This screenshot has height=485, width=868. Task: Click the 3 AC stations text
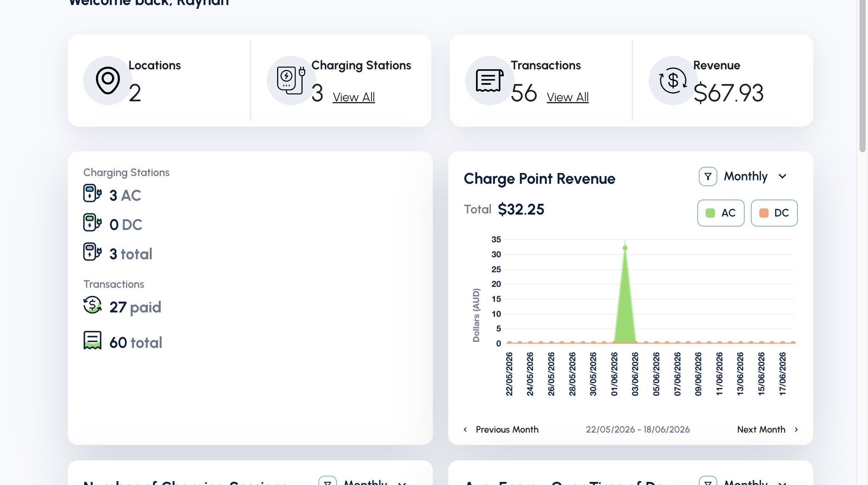click(125, 195)
